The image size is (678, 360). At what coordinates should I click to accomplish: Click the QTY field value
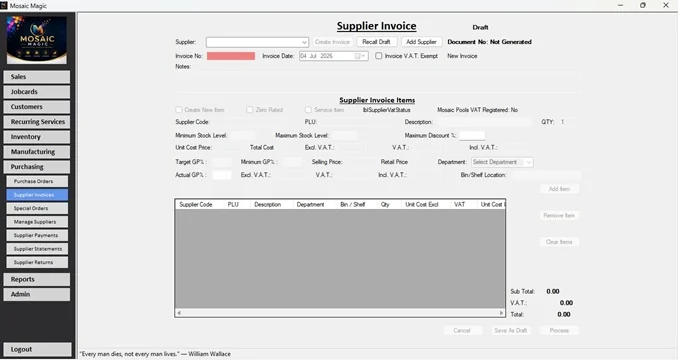click(x=569, y=122)
